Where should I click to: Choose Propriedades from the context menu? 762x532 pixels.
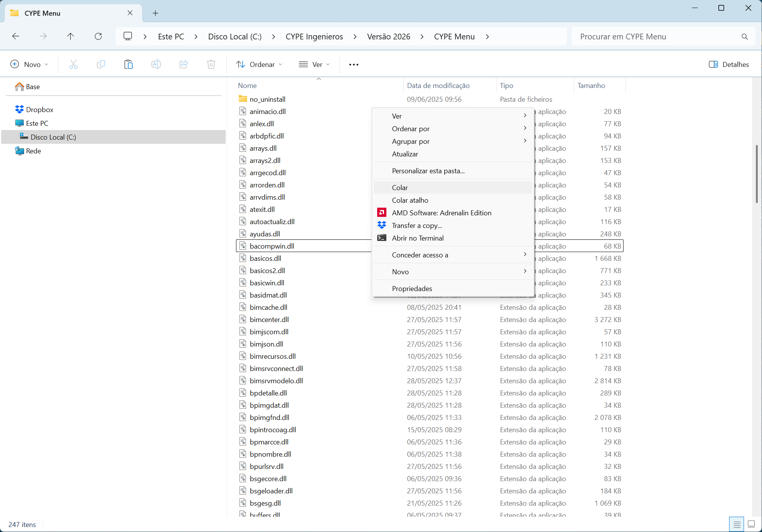(412, 289)
